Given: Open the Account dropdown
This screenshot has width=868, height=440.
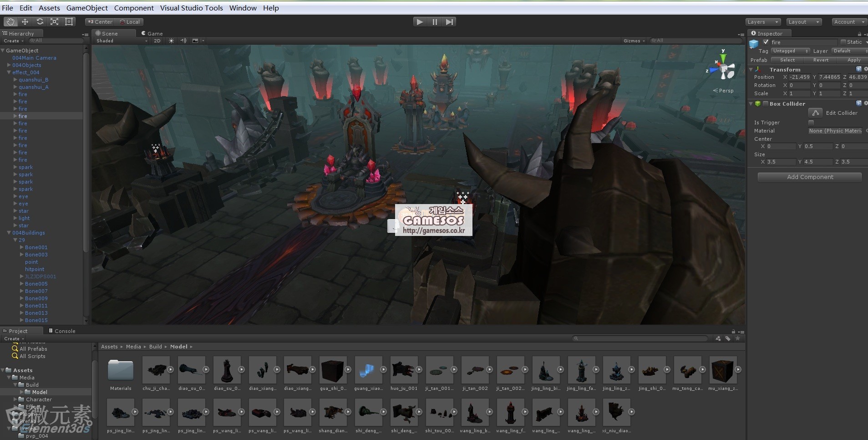Looking at the screenshot, I should click(x=849, y=21).
